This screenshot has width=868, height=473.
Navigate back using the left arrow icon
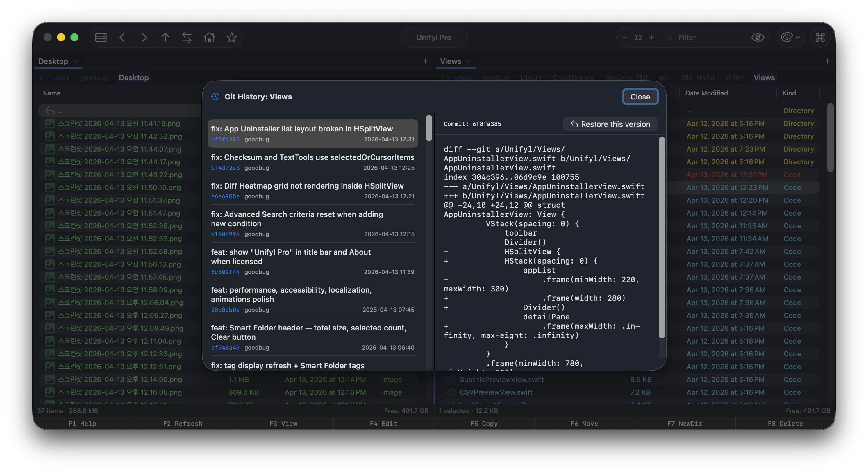(122, 38)
